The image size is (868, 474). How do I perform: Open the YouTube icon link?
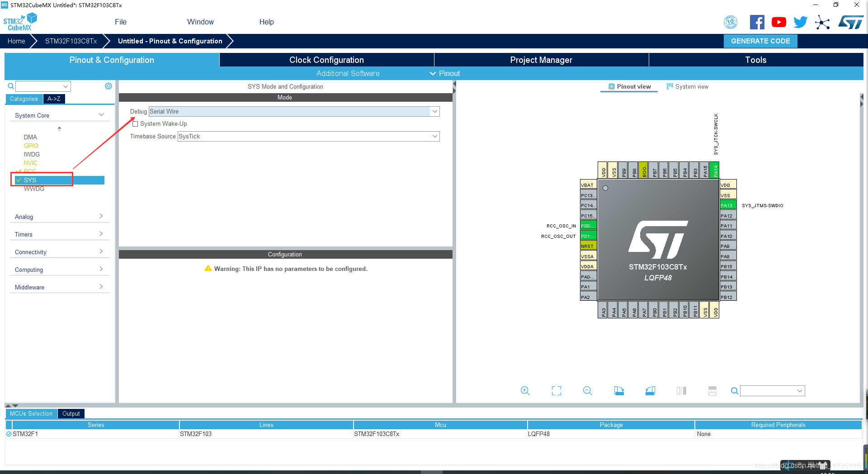click(x=778, y=22)
